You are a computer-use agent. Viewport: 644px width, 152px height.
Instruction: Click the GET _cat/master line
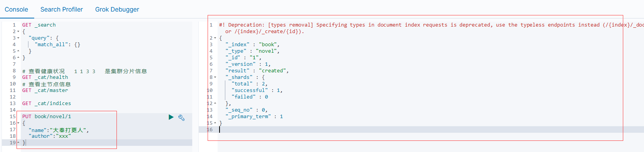pos(45,90)
